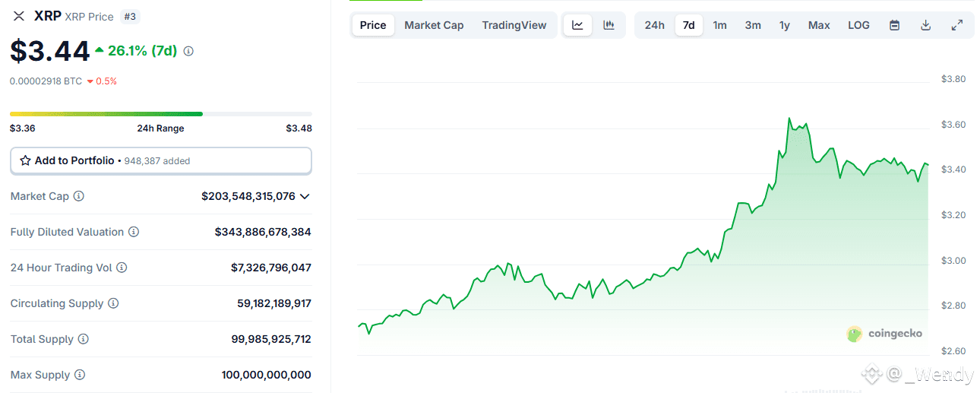Click the $7,326,796,047 trading volume value
This screenshot has width=980, height=393.
[271, 268]
